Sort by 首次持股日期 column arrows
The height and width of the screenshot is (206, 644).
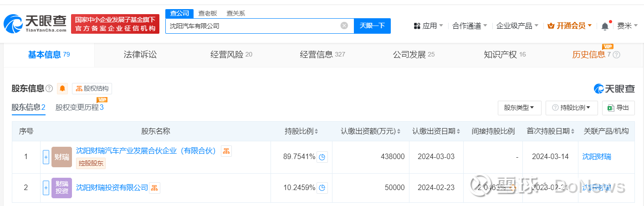tap(572, 131)
